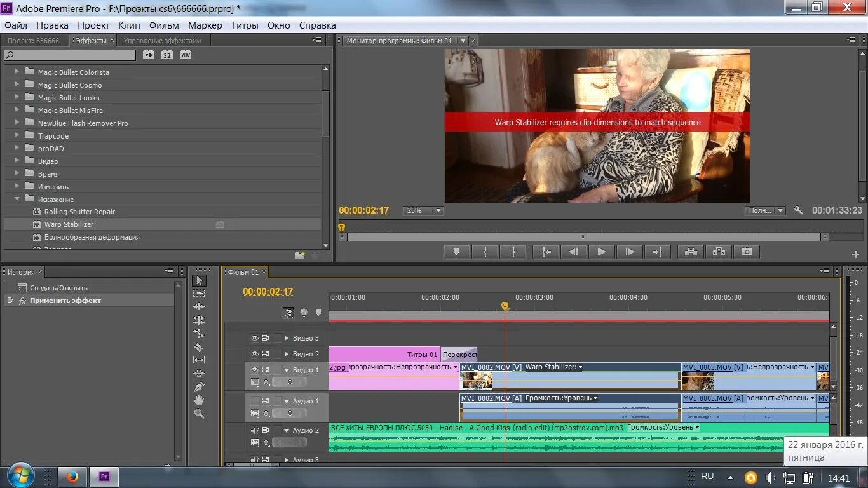Select the MVI_0002.MOV [V] video clip
Image resolution: width=868 pixels, height=488 pixels.
tap(570, 376)
